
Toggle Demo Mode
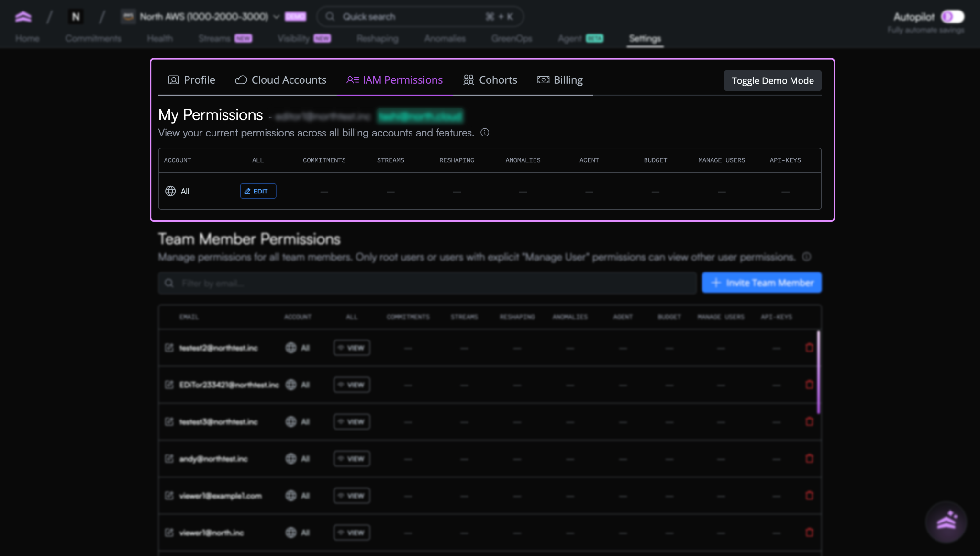(772, 80)
